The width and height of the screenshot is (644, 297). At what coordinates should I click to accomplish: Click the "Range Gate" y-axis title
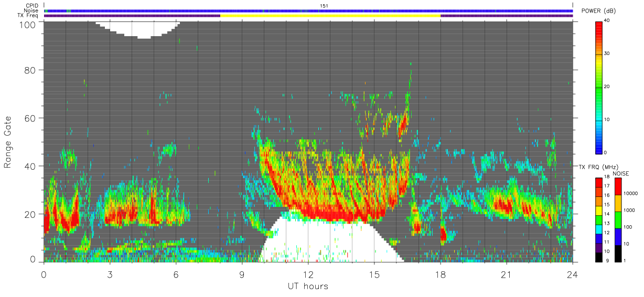[x=8, y=141]
